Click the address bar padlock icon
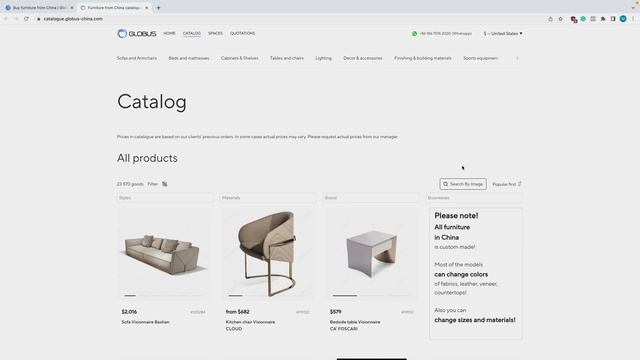The height and width of the screenshot is (360, 640). coord(38,19)
